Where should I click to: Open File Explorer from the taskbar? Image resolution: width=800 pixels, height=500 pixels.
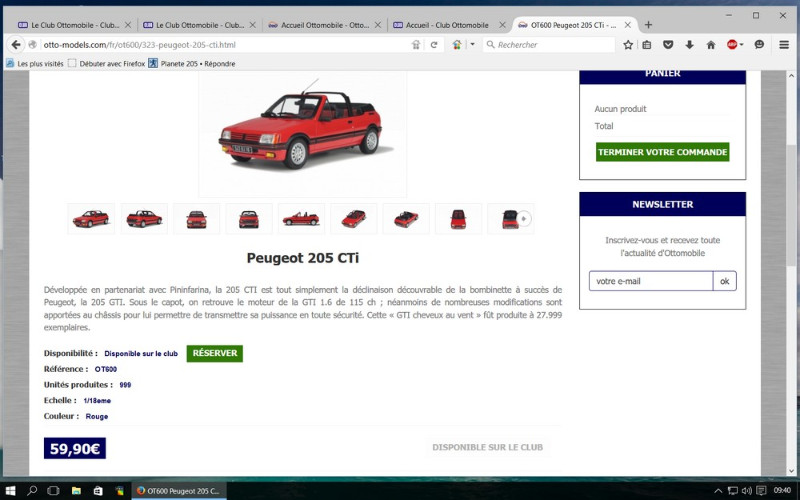(76, 491)
